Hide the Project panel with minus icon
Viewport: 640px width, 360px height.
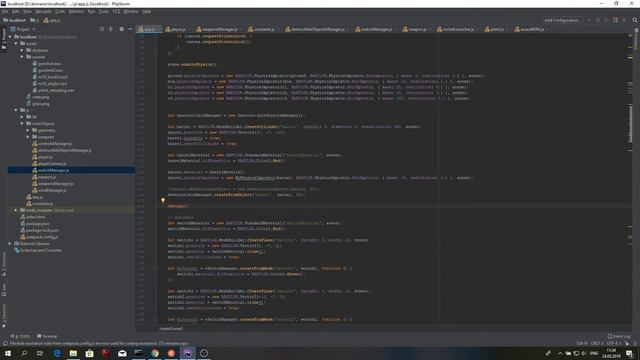click(130, 29)
